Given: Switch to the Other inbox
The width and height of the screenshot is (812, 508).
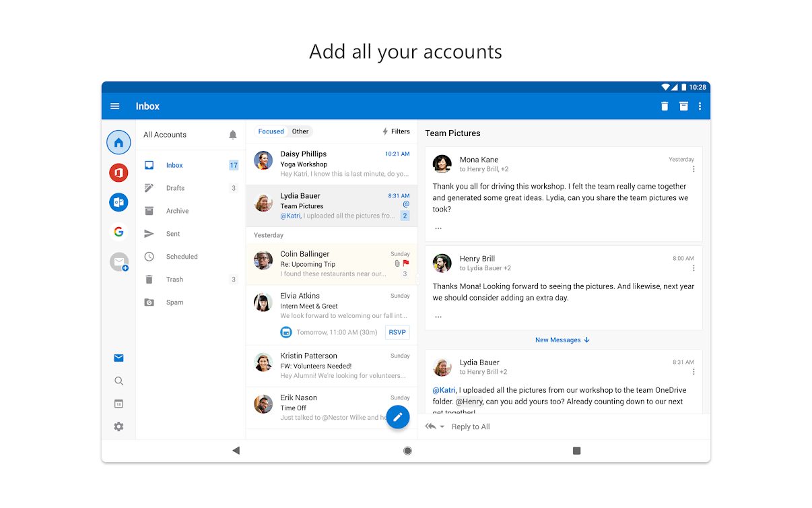Looking at the screenshot, I should click(300, 131).
